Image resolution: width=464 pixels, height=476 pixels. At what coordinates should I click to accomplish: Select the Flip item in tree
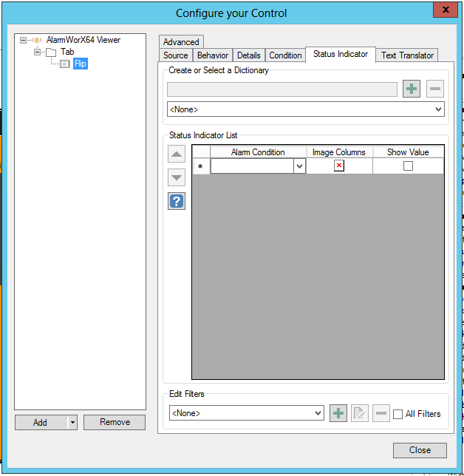80,64
